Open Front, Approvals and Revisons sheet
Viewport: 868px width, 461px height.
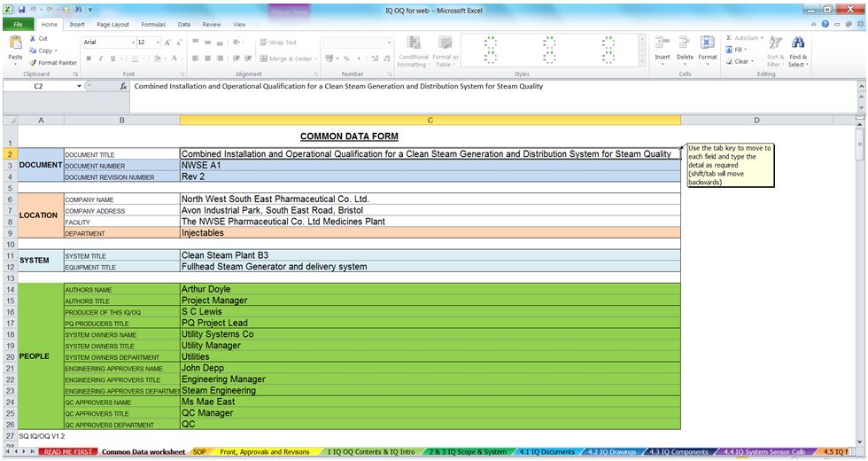point(265,452)
